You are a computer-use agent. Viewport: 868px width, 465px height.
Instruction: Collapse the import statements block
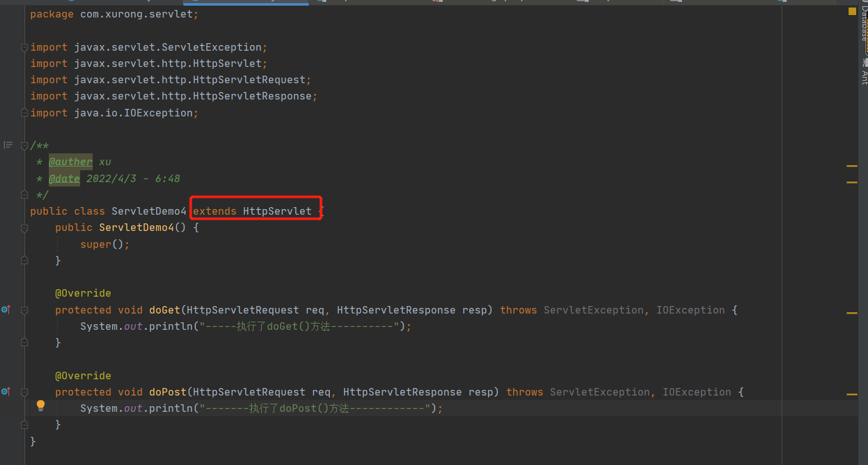[24, 48]
